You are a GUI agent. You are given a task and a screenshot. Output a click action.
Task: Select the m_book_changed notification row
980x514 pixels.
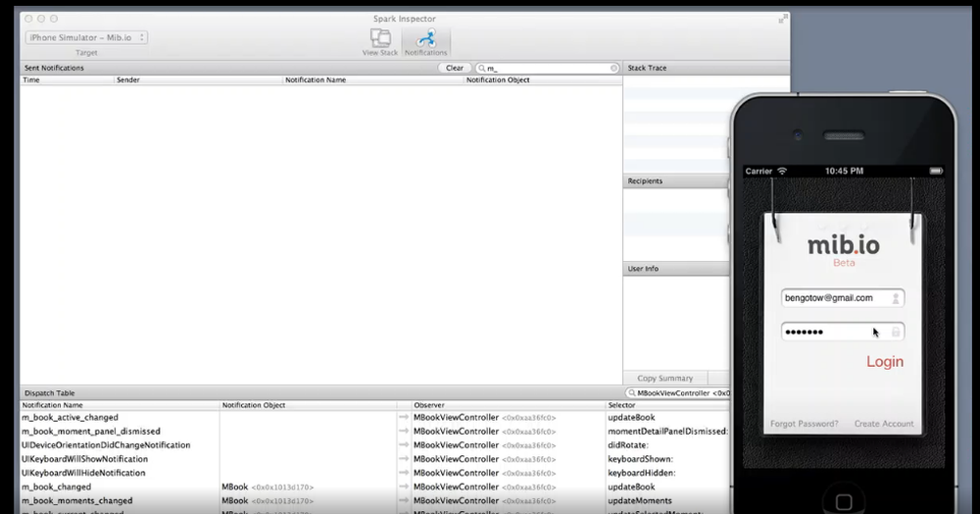tap(375, 487)
